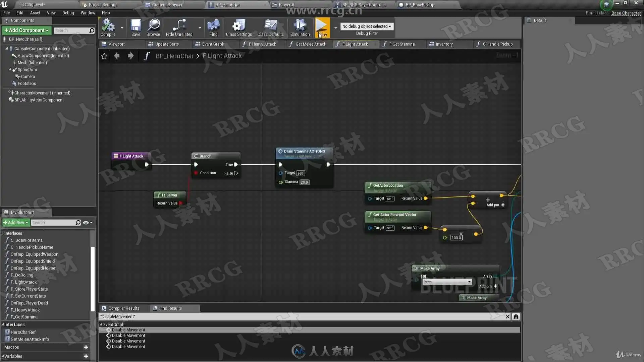Open the Window menu
Screen dimensions: 644x362
point(88,13)
